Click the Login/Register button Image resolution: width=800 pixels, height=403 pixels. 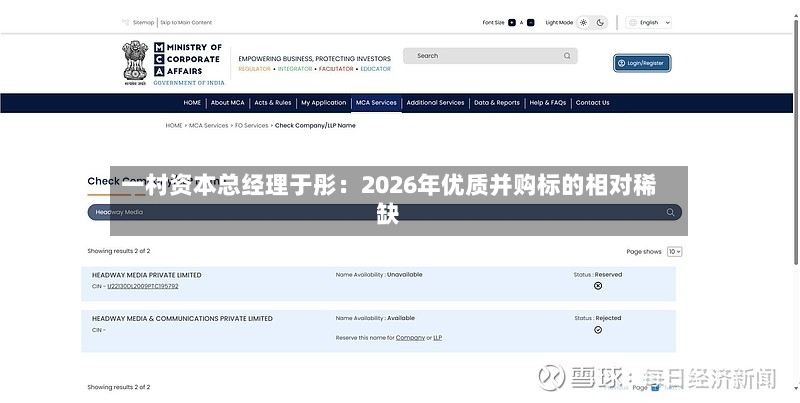(x=642, y=63)
